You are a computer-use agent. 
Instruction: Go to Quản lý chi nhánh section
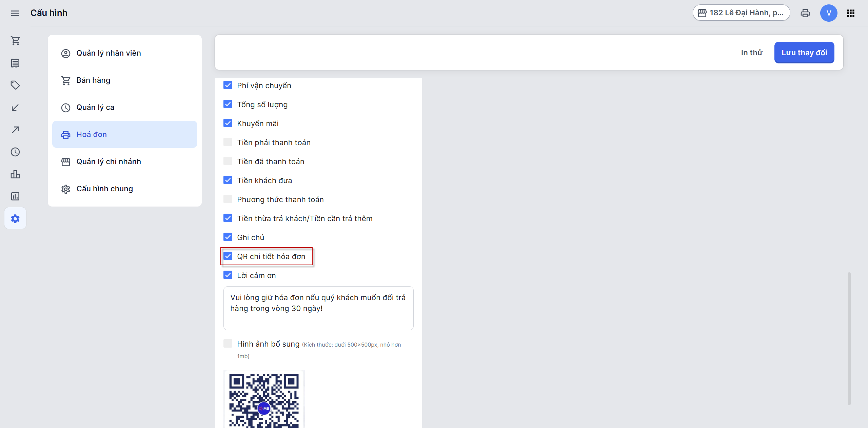pyautogui.click(x=108, y=162)
